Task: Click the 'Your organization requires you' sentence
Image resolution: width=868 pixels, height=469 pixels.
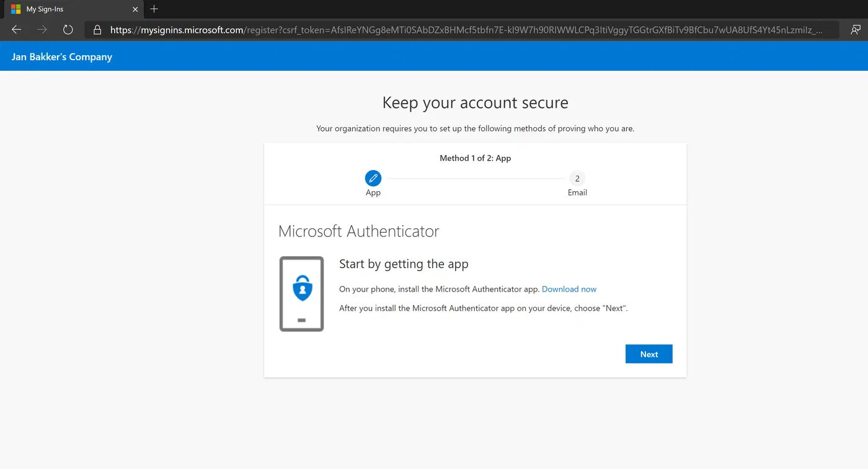Action: pos(476,129)
